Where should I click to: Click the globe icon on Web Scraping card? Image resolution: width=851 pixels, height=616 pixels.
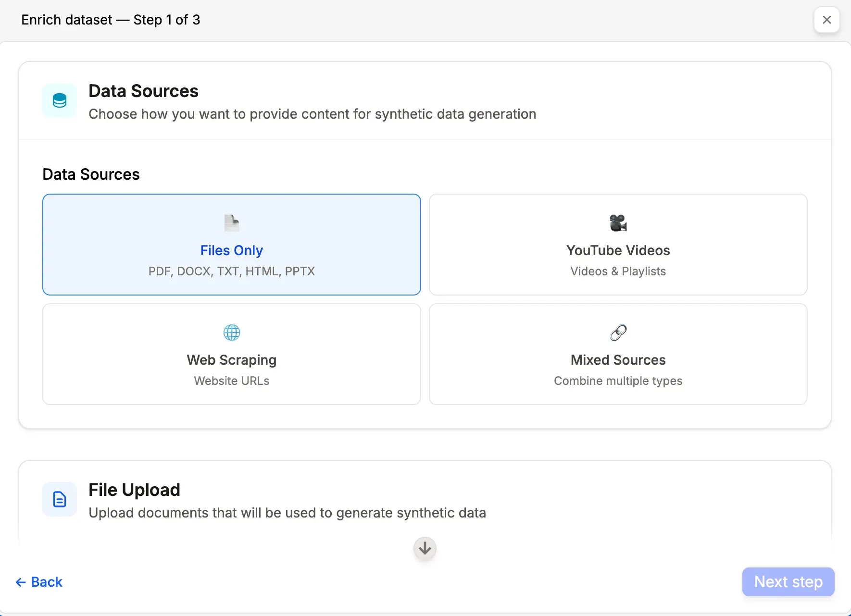(231, 332)
